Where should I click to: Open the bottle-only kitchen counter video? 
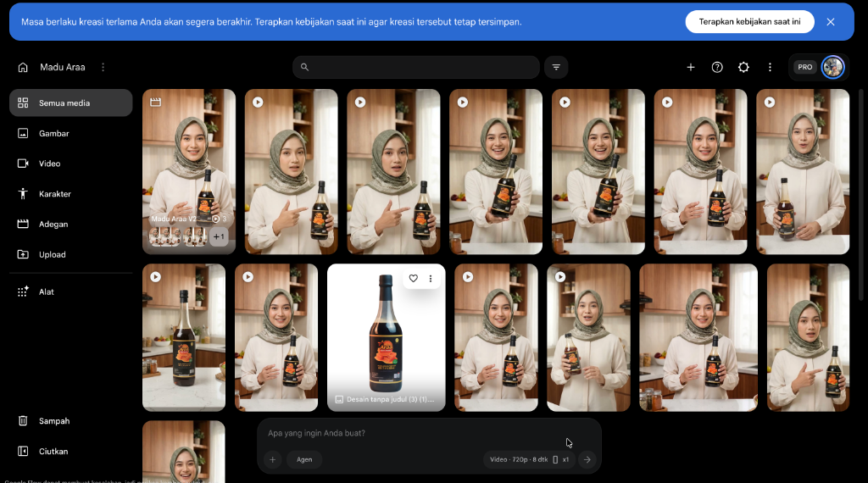pos(184,337)
